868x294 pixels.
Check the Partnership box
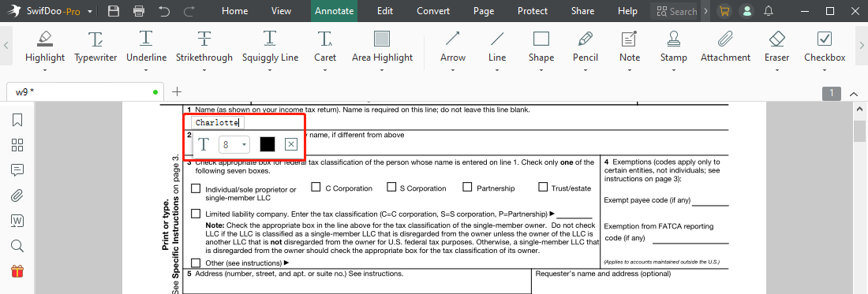pos(467,187)
